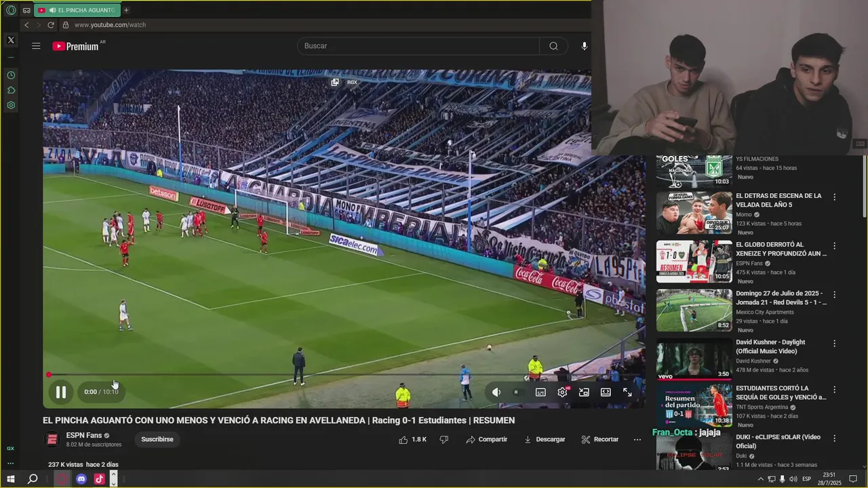This screenshot has width=868, height=488.
Task: Open options for EL GLOBO DERROTÓ video
Action: click(835, 246)
